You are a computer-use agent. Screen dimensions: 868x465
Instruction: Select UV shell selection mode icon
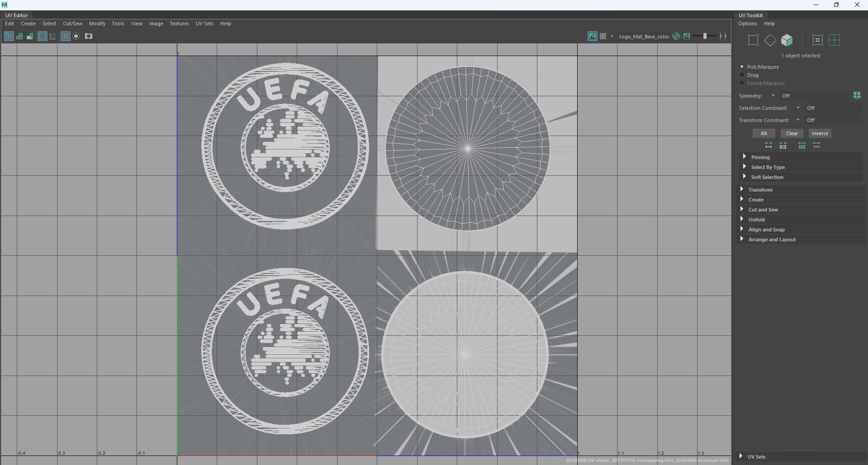coord(817,40)
